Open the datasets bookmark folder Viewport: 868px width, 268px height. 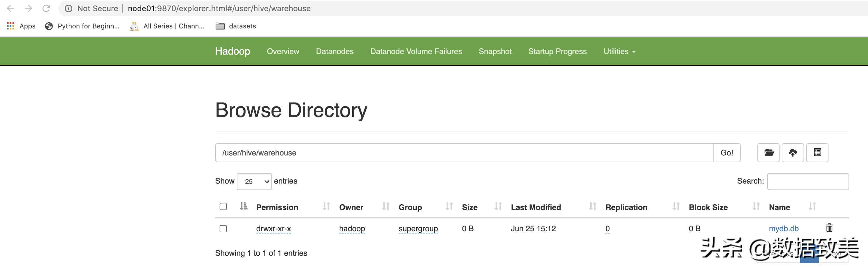(x=236, y=26)
